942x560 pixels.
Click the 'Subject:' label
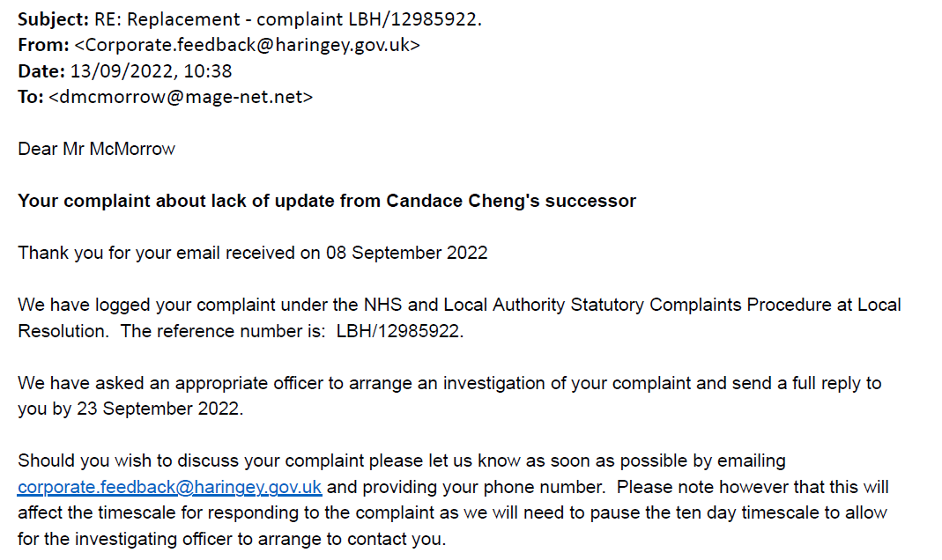coord(54,19)
